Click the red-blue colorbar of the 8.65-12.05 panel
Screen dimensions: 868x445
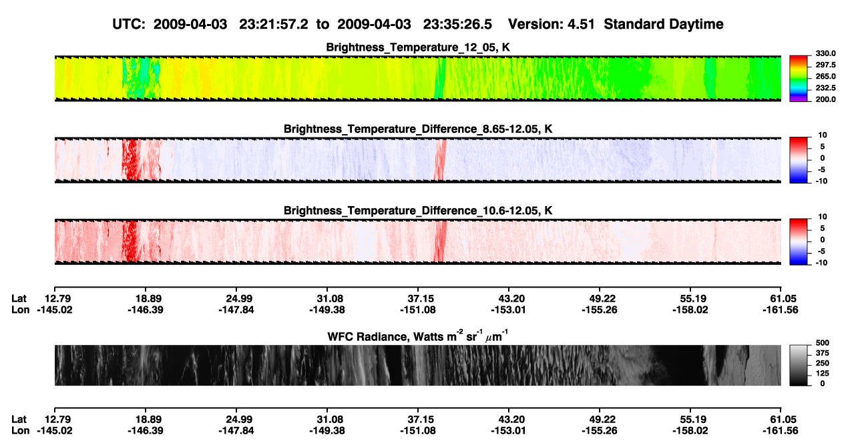(x=799, y=159)
